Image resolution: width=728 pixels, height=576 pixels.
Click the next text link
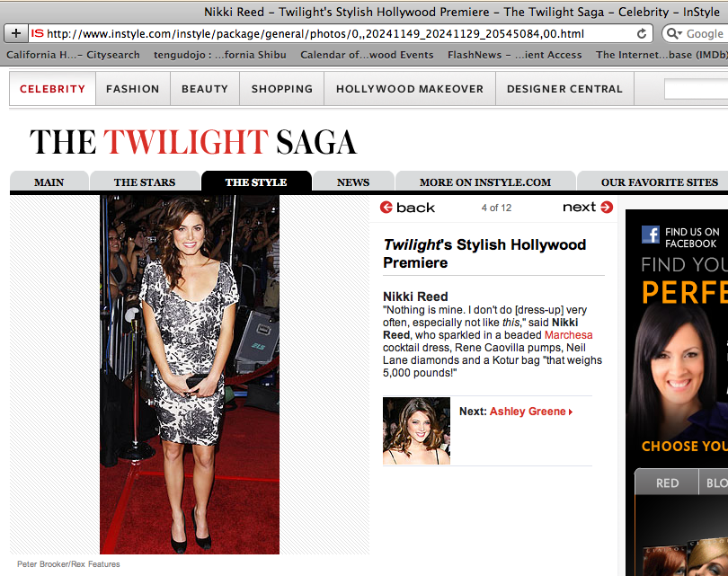[x=579, y=207]
